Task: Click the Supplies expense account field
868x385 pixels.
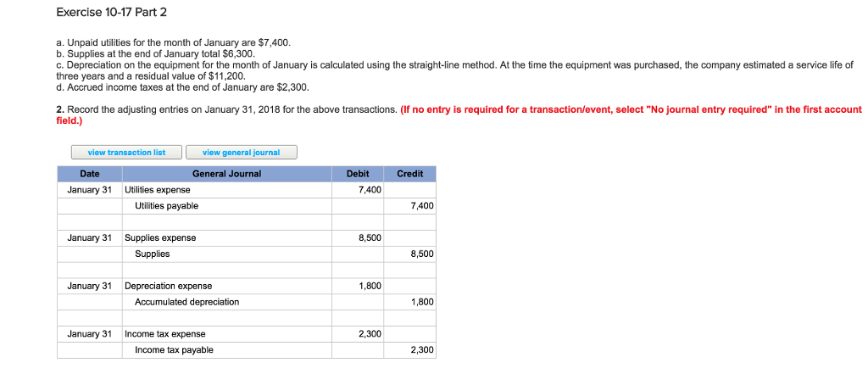Action: (227, 238)
